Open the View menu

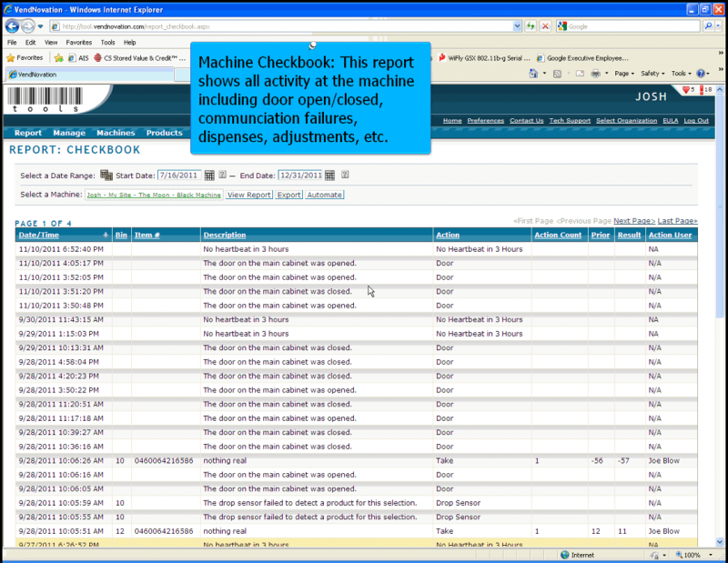click(x=51, y=42)
